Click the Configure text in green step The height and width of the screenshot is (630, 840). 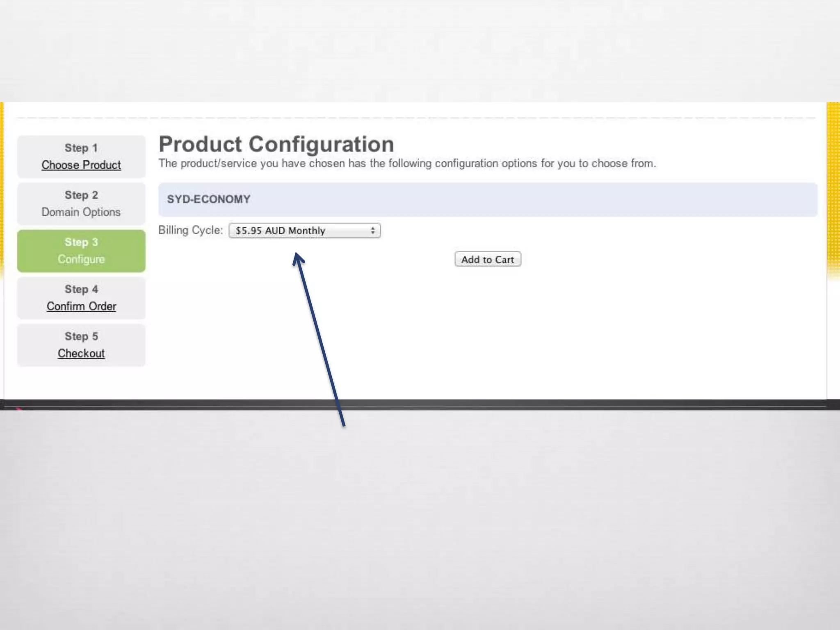click(x=81, y=259)
